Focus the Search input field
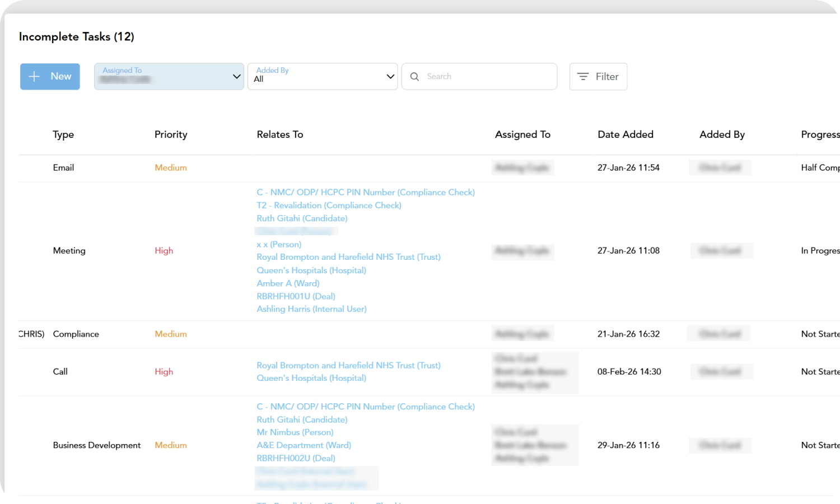 click(x=487, y=77)
